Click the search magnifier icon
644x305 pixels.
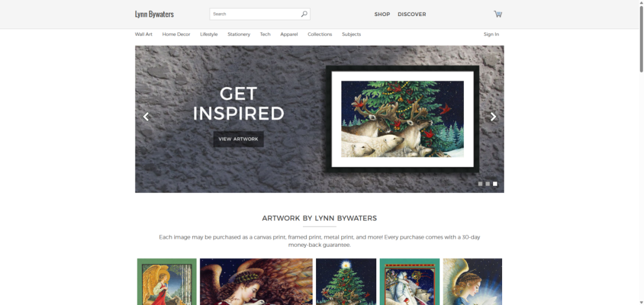pos(304,14)
